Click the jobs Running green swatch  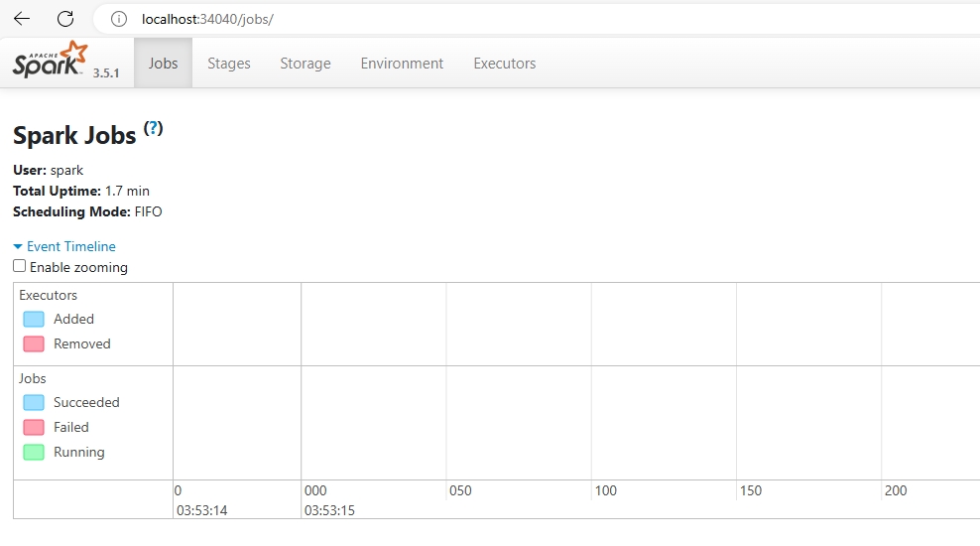(34, 452)
